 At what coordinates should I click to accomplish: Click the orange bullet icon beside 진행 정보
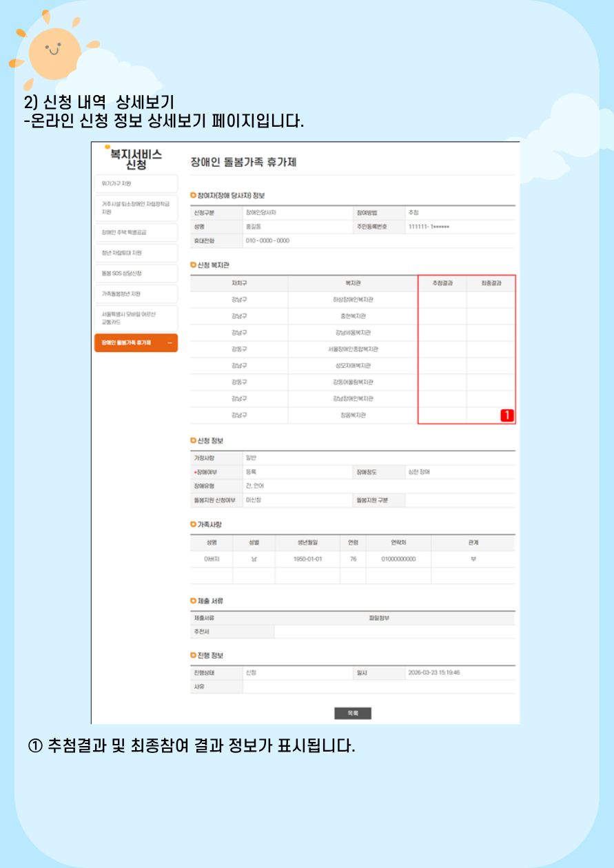tap(194, 655)
